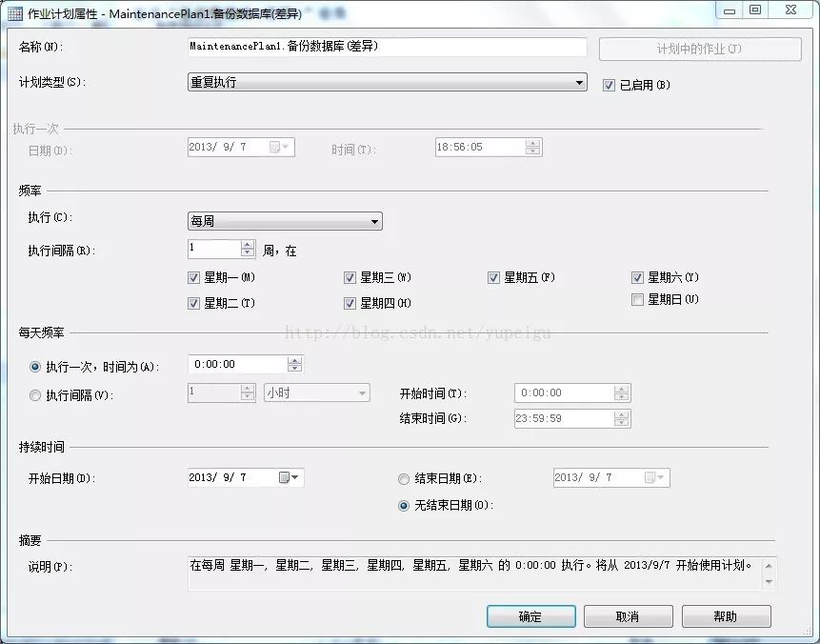820x644 pixels.
Task: Decrease the 执行一次 time value spinner
Action: pos(294,369)
